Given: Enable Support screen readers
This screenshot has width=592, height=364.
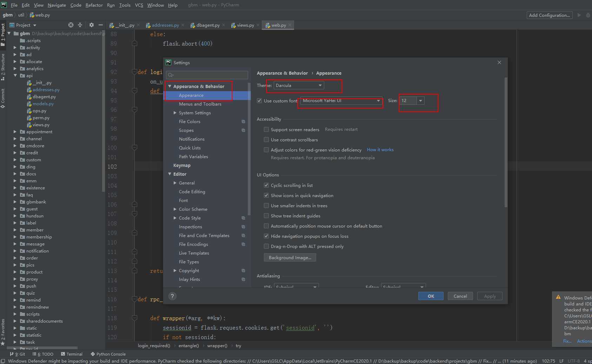Looking at the screenshot, I should (266, 129).
